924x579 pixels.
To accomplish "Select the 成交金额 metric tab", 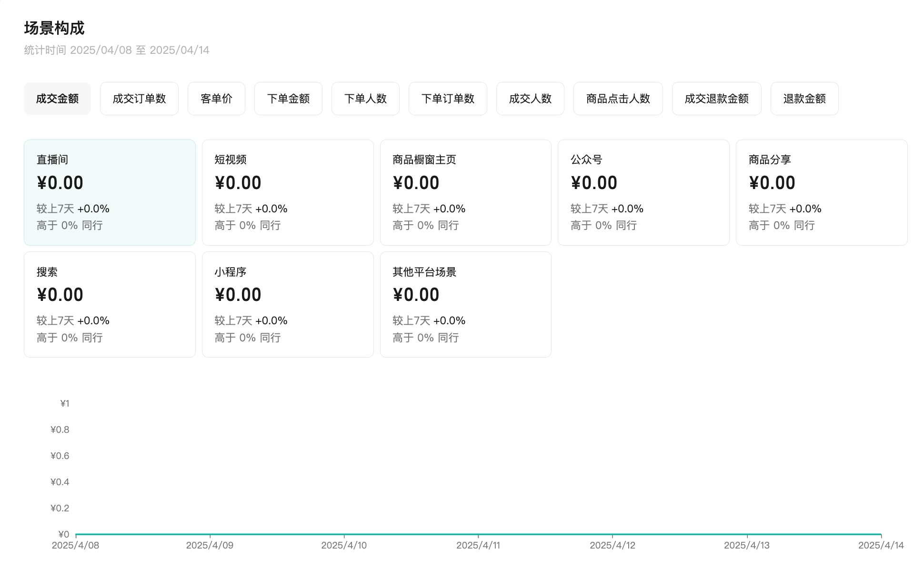I will [x=57, y=99].
